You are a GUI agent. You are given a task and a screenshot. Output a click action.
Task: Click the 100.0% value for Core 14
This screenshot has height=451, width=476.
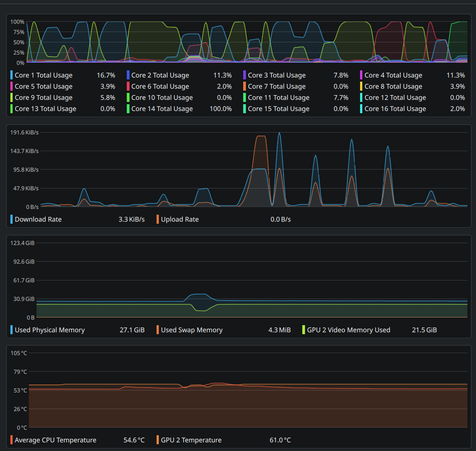(x=221, y=109)
